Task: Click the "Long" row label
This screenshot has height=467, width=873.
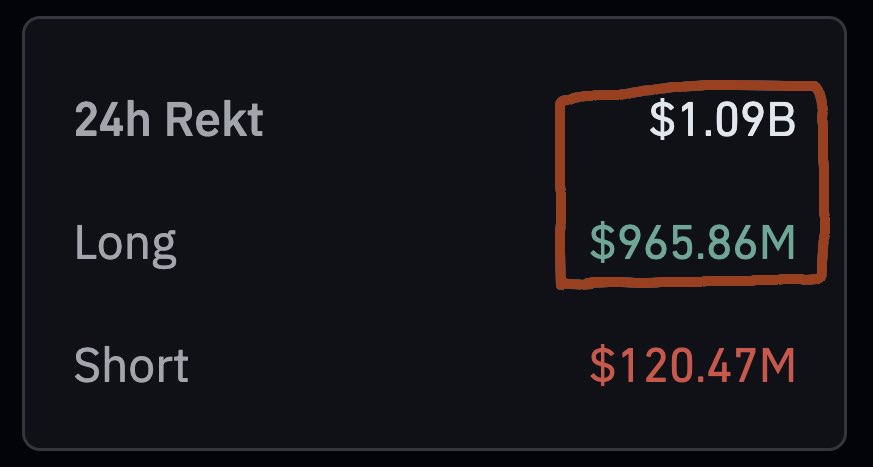Action: coord(125,244)
